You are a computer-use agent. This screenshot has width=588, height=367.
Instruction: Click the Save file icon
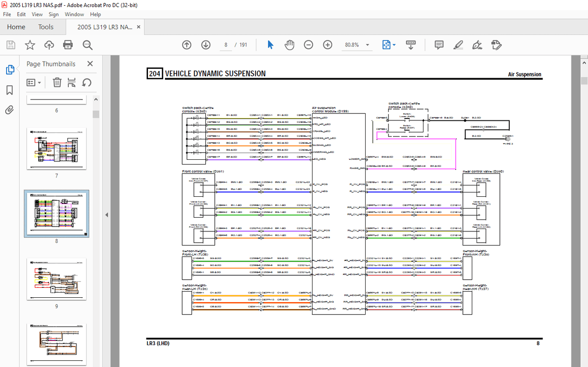10,45
